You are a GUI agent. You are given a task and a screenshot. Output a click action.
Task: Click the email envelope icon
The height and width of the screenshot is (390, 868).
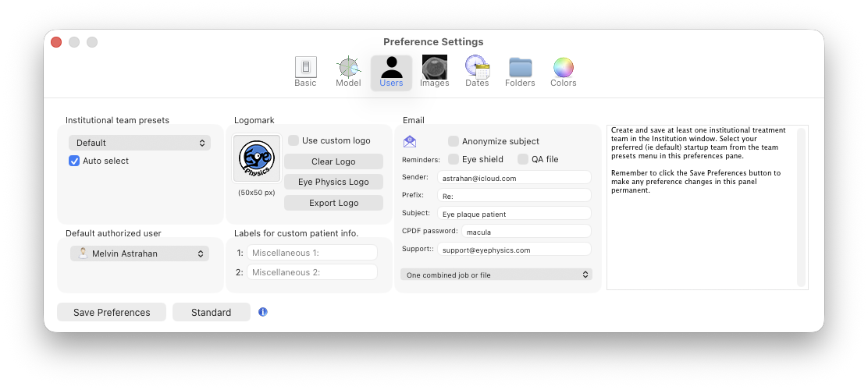click(410, 141)
